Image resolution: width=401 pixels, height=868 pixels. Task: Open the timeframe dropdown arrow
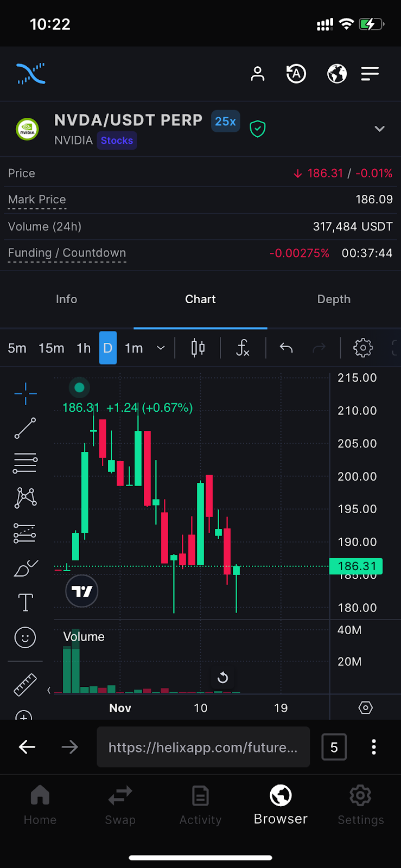pyautogui.click(x=161, y=348)
